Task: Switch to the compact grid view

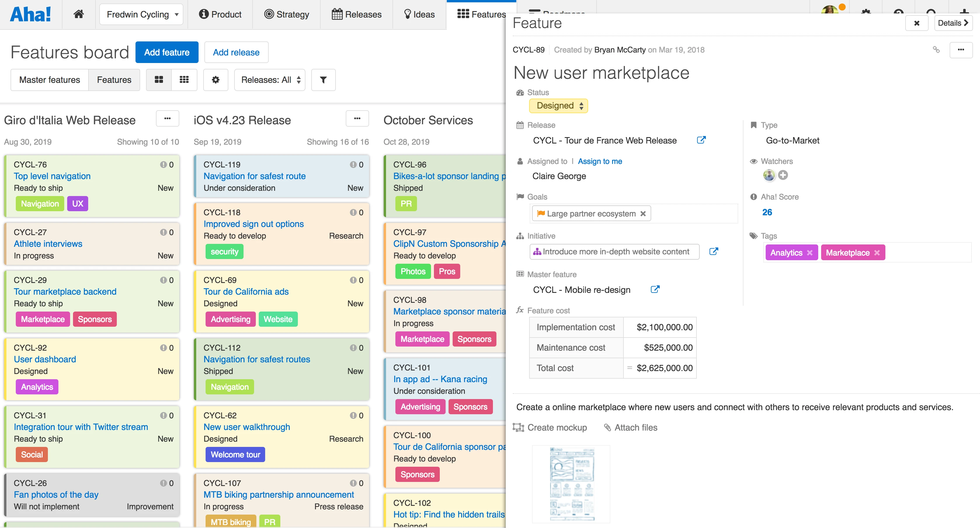Action: (184, 80)
